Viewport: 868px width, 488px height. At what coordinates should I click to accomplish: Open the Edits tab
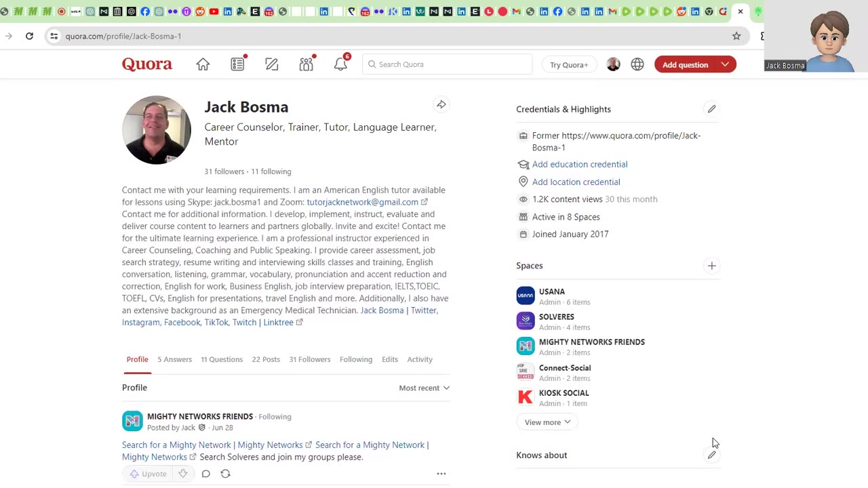pos(390,359)
